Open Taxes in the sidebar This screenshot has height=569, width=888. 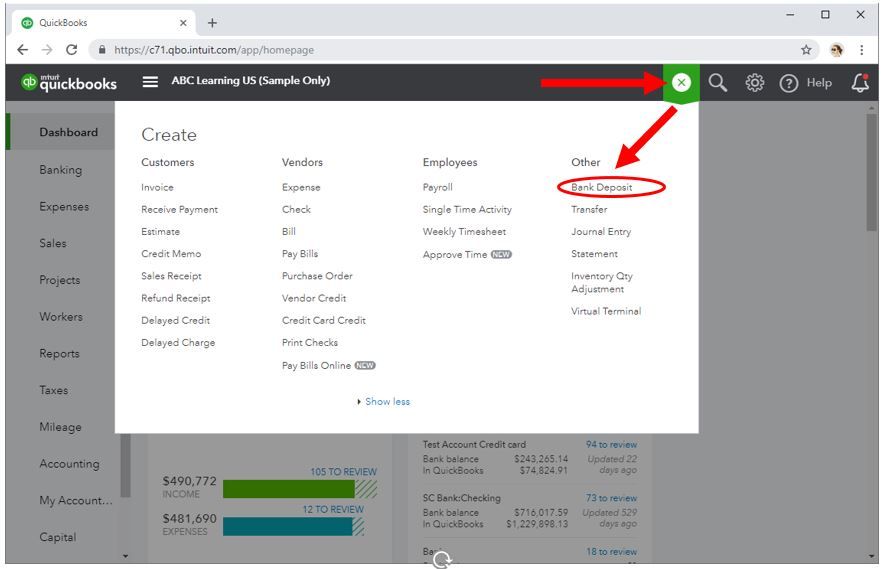coord(54,390)
